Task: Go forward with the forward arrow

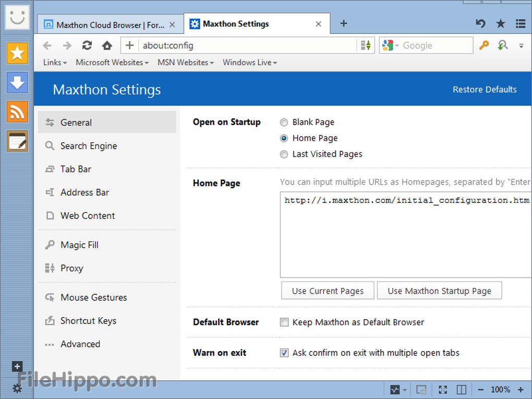Action: (x=67, y=45)
